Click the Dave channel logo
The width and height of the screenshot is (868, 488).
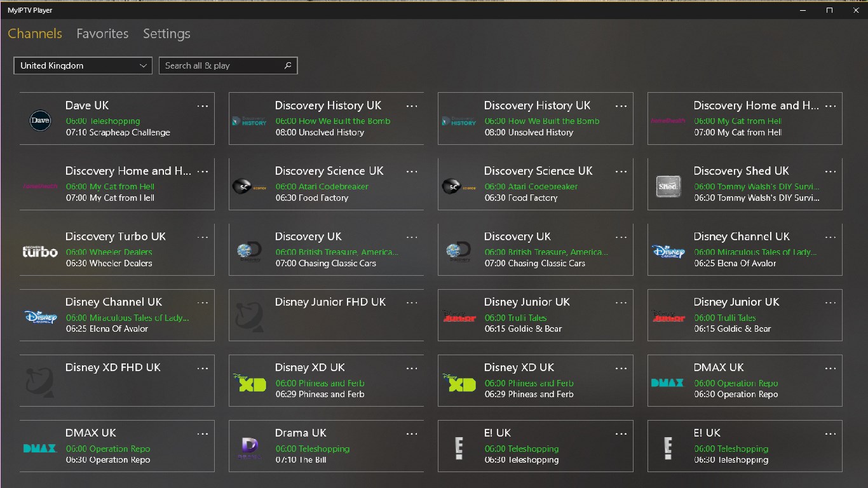[x=39, y=120]
